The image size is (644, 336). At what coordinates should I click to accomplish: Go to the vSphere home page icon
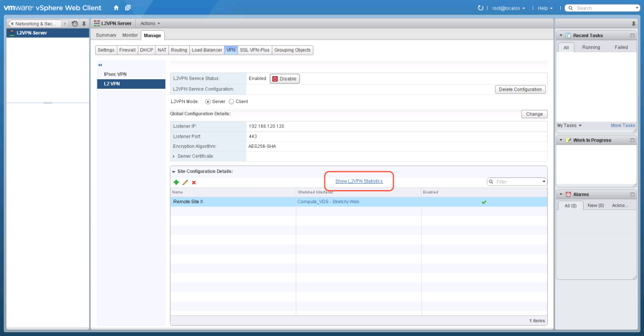116,8
